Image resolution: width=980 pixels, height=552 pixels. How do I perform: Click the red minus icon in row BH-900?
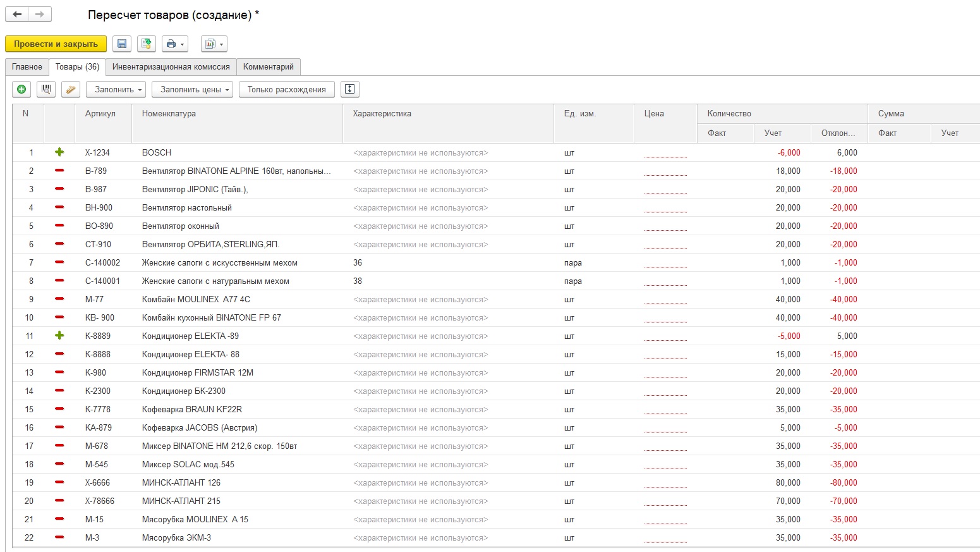59,207
